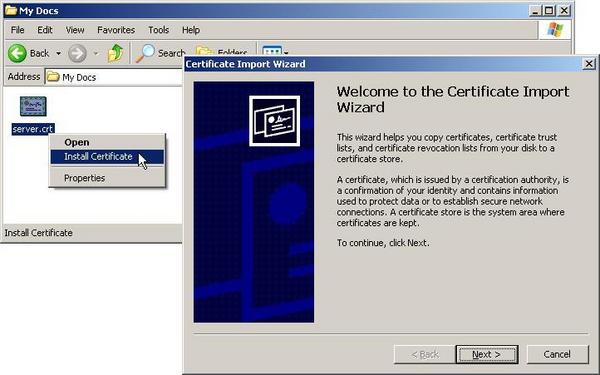Click the 'To continue, click Next.' text
Image resolution: width=600 pixels, height=375 pixels.
coord(383,243)
